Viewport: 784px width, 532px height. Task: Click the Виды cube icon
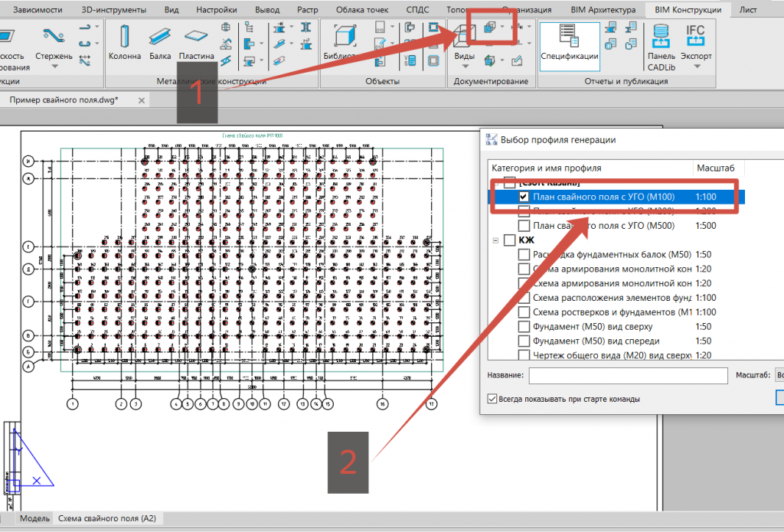(464, 37)
